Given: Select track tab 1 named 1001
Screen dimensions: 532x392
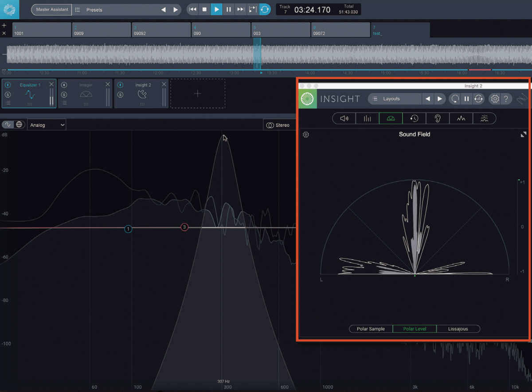Looking at the screenshot, I should (42, 30).
